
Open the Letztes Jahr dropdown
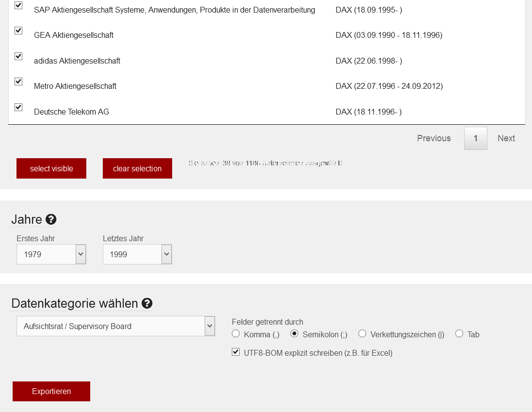click(x=137, y=254)
